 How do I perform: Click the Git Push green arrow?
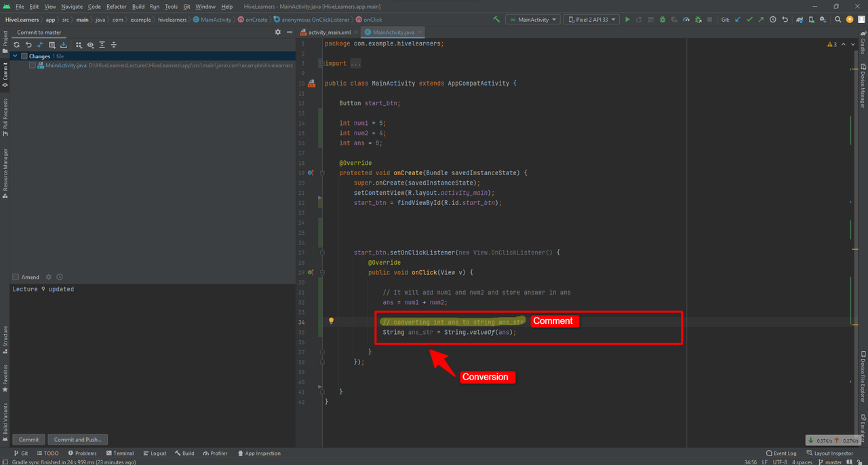click(x=761, y=20)
